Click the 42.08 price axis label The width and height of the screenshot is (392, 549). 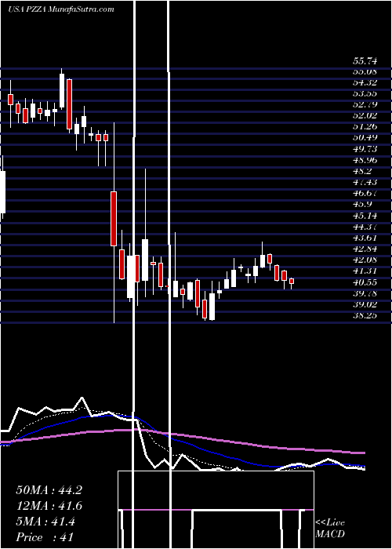365,260
